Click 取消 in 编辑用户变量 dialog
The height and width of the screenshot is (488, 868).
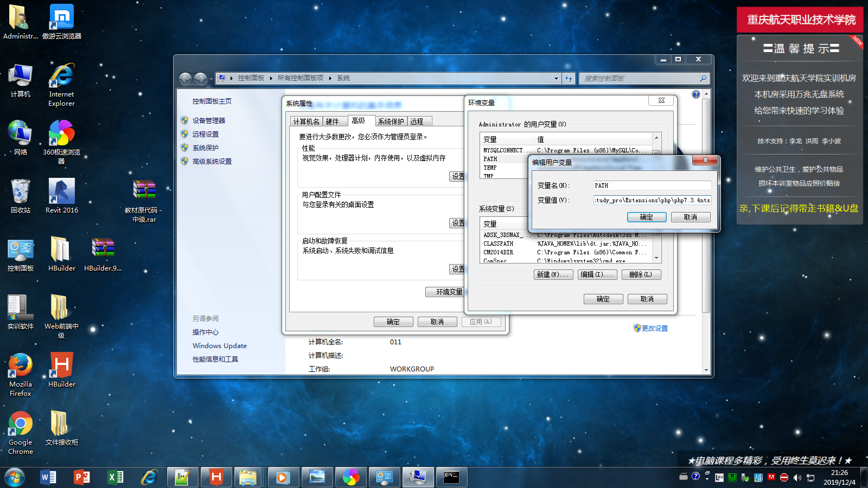(691, 217)
